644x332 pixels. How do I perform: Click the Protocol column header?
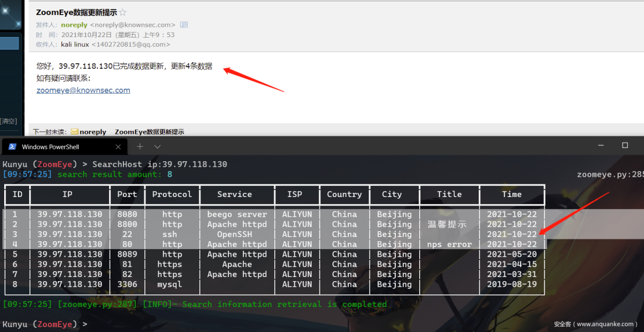click(172, 194)
